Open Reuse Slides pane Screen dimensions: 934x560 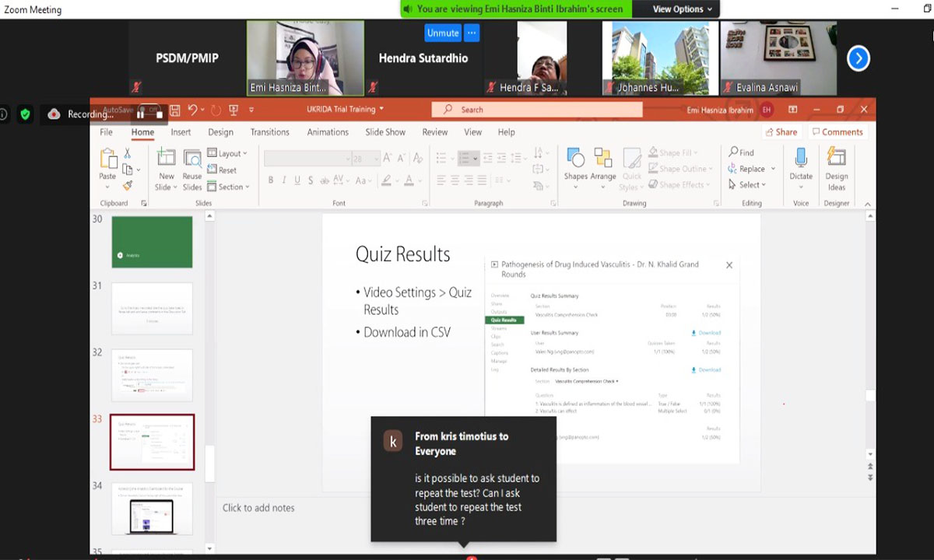192,170
